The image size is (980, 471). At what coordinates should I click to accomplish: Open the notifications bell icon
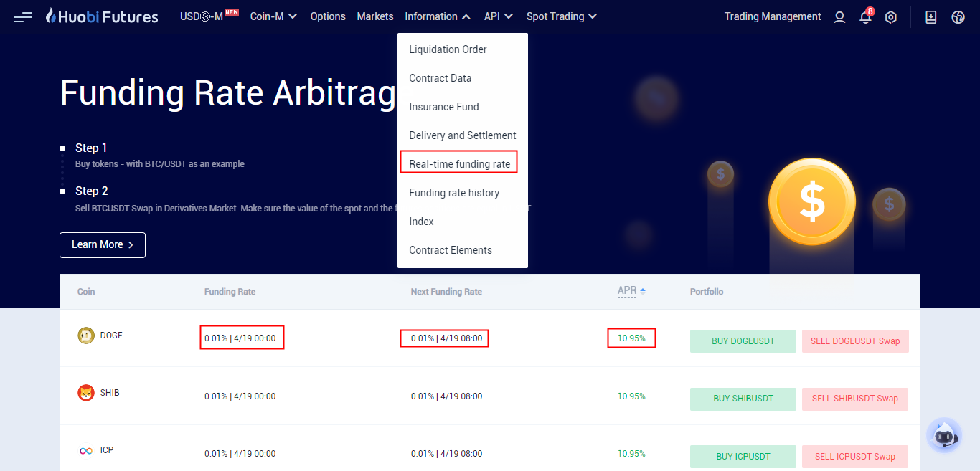click(x=865, y=17)
